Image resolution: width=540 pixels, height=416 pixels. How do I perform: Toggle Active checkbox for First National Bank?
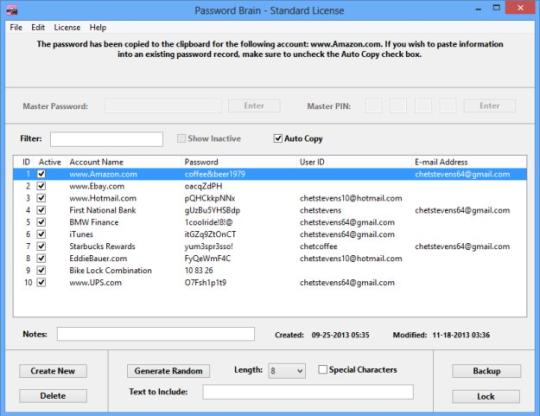tap(41, 210)
